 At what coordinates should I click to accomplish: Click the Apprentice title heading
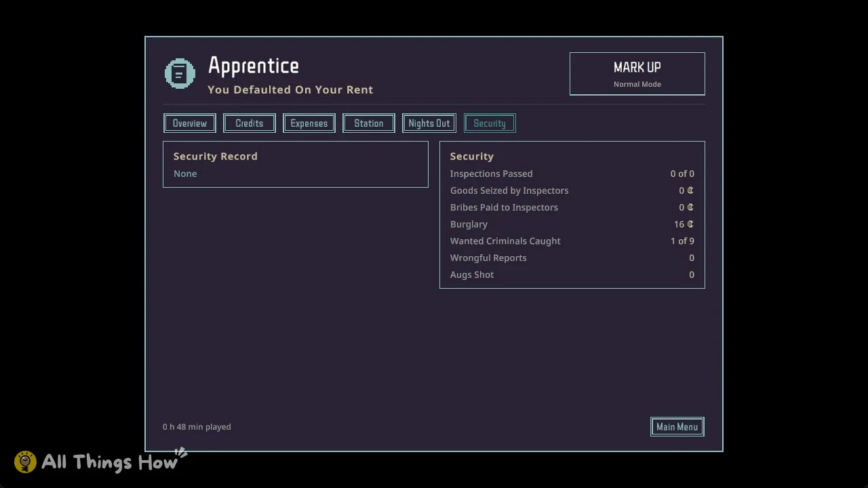254,66
